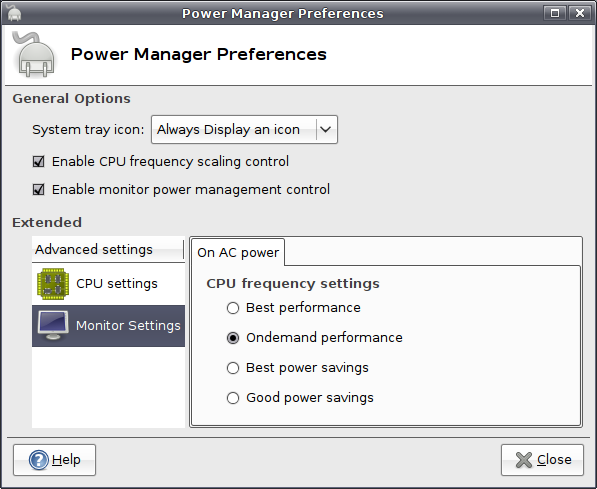Switch to the On AC power tab
Image resolution: width=597 pixels, height=489 pixels.
click(x=238, y=252)
